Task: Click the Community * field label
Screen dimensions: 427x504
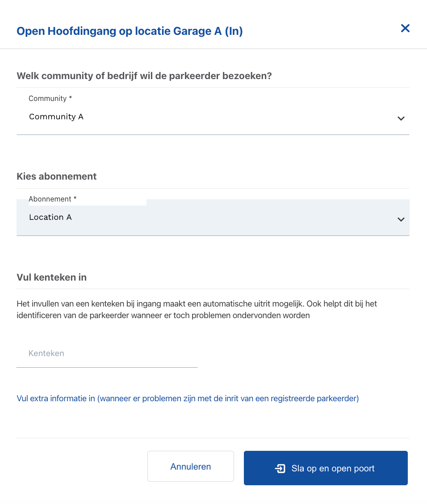Action: point(50,98)
